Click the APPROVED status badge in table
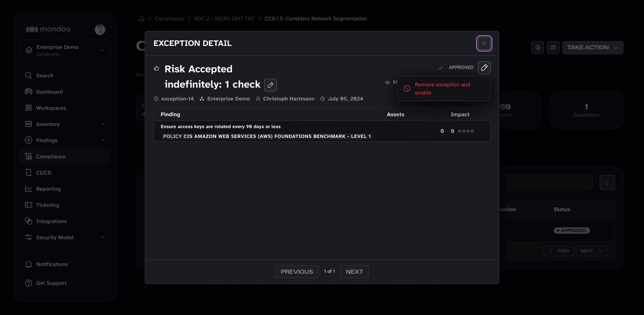Image resolution: width=644 pixels, height=315 pixels. coord(571,230)
